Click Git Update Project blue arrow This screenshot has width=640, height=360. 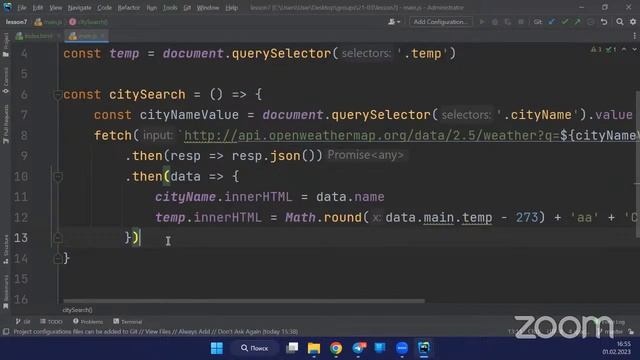point(552,22)
